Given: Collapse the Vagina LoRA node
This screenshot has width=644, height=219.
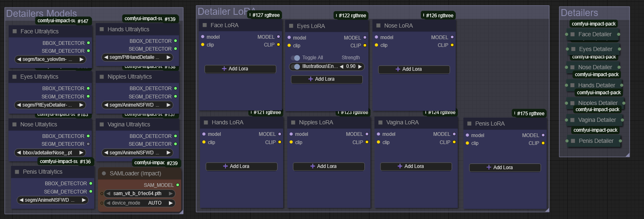Looking at the screenshot, I should tap(380, 122).
